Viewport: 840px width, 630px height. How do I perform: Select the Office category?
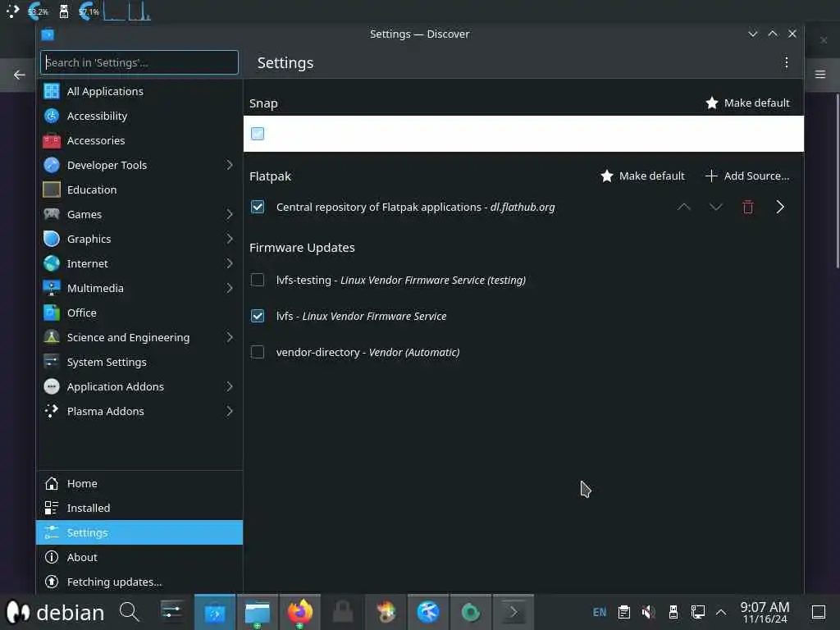[139, 313]
